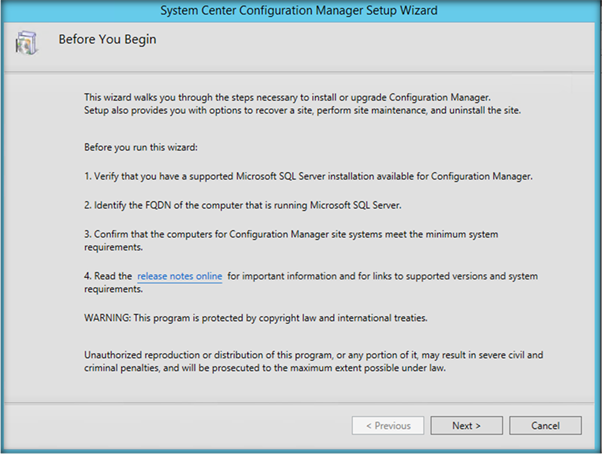Click the "Setup also provides you with options" line

pos(299,109)
